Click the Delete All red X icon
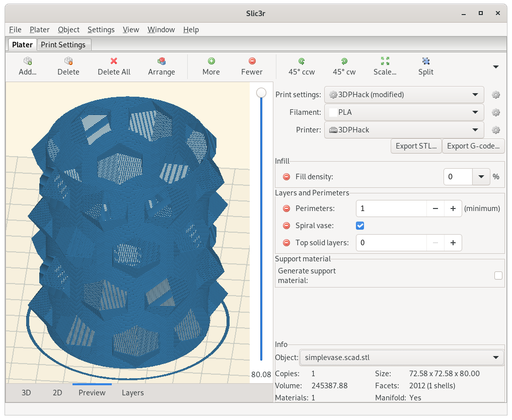 tap(114, 61)
